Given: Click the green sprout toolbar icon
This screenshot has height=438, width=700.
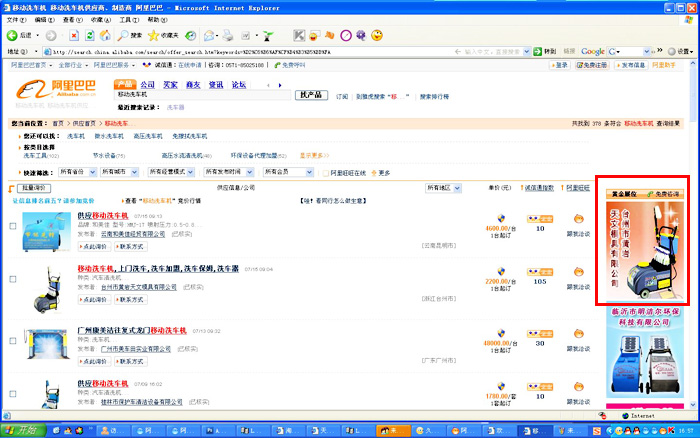Looking at the screenshot, I should click(268, 36).
